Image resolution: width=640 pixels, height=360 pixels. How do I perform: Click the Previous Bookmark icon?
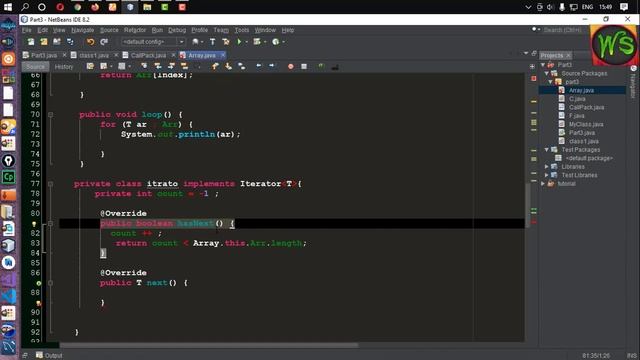tap(215, 66)
